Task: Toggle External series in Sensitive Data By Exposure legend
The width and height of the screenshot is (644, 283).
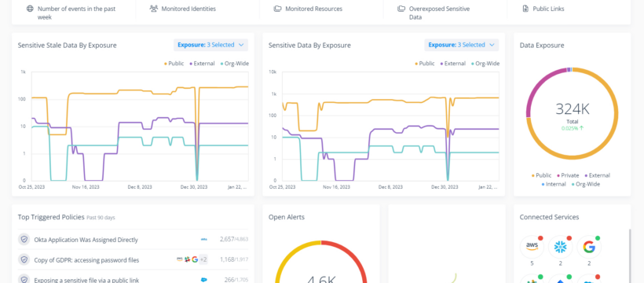Action: (x=452, y=64)
